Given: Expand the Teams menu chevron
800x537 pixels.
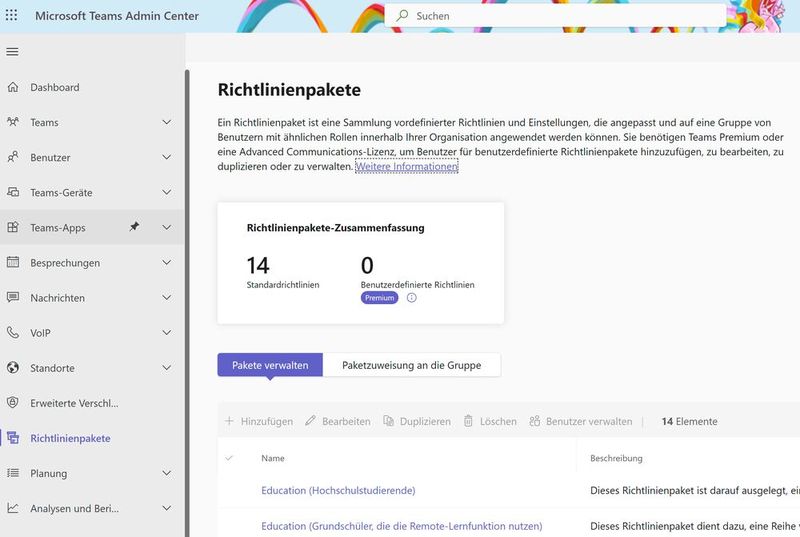Looking at the screenshot, I should (x=166, y=122).
